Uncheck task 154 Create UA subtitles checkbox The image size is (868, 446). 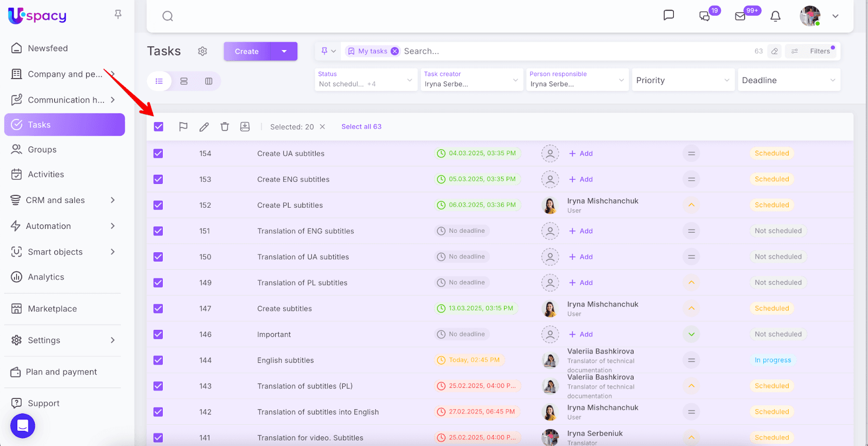point(158,154)
